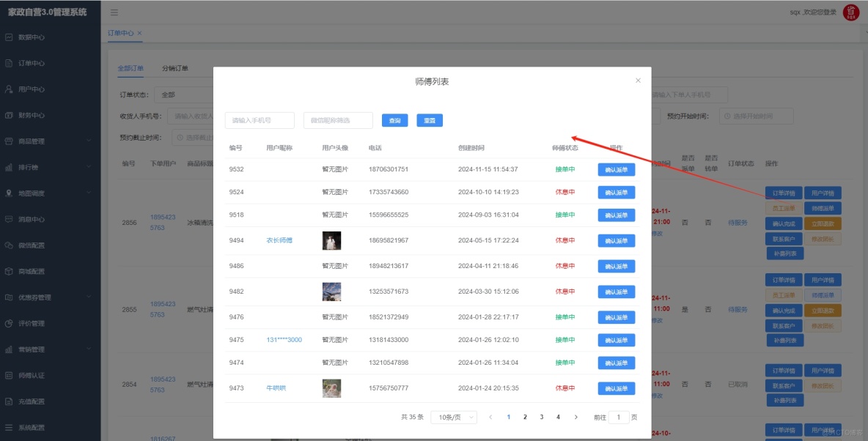Open the 财务中心 (Finance Center) section
The height and width of the screenshot is (441, 868).
[x=33, y=115]
